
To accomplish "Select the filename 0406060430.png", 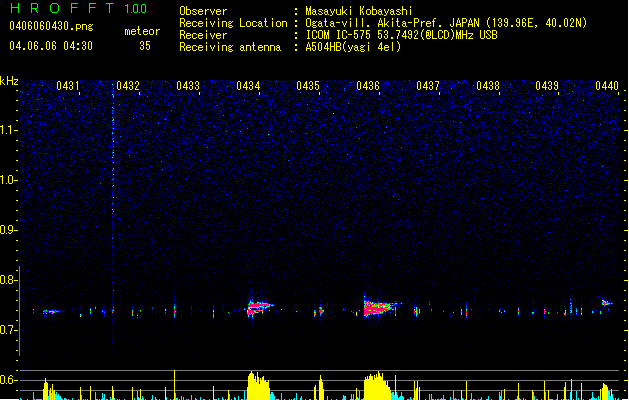I will 51,26.
